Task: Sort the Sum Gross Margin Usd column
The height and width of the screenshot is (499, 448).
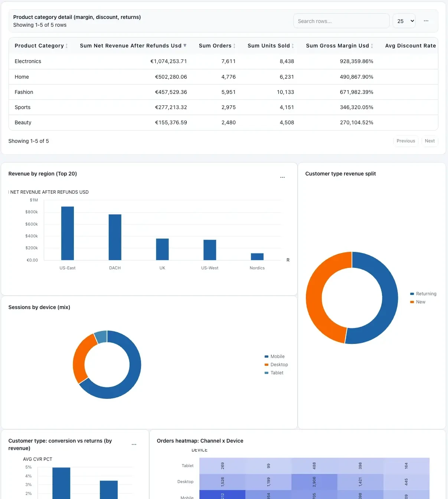Action: pos(372,46)
